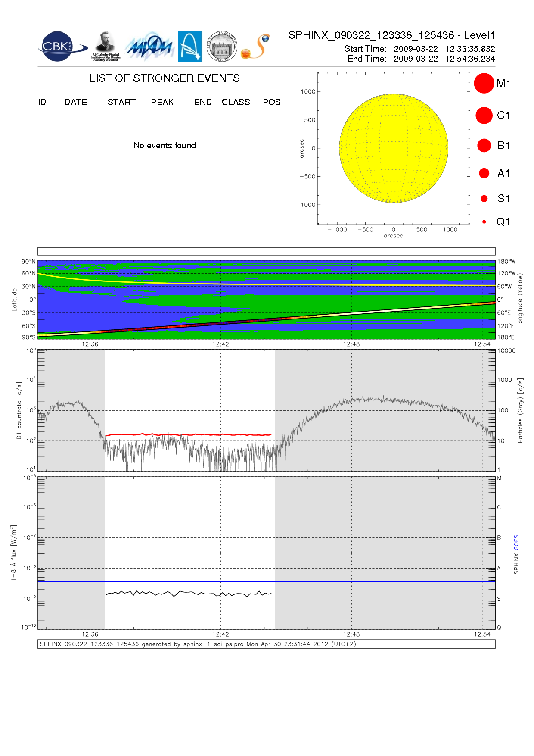Click the A1 red legend circle
Screen dimensions: 534x756
[x=484, y=173]
